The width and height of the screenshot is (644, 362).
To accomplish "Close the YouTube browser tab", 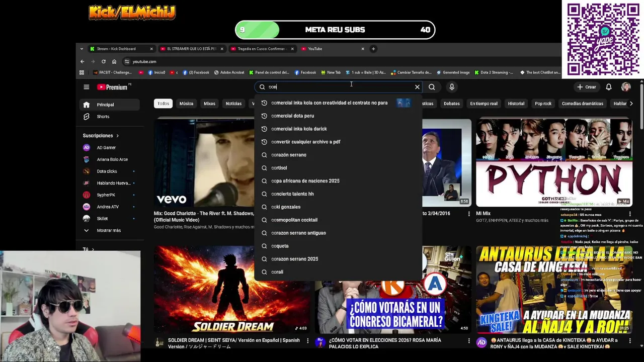I will pos(363,49).
